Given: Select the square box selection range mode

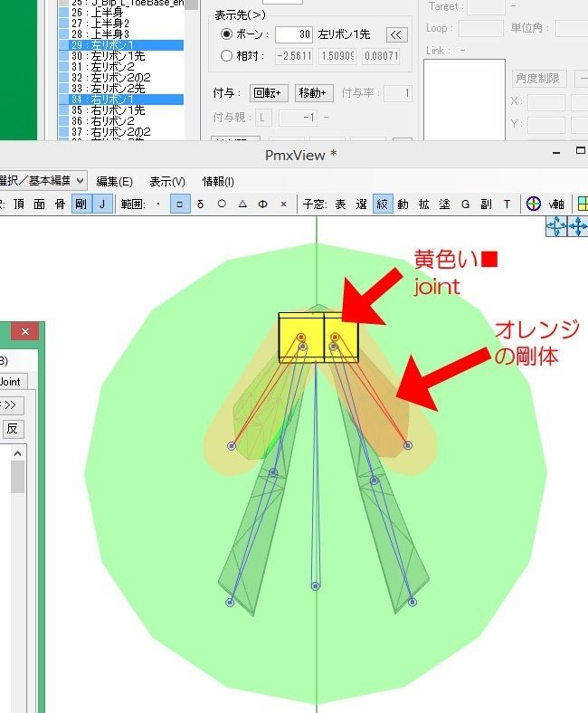Looking at the screenshot, I should (x=180, y=204).
